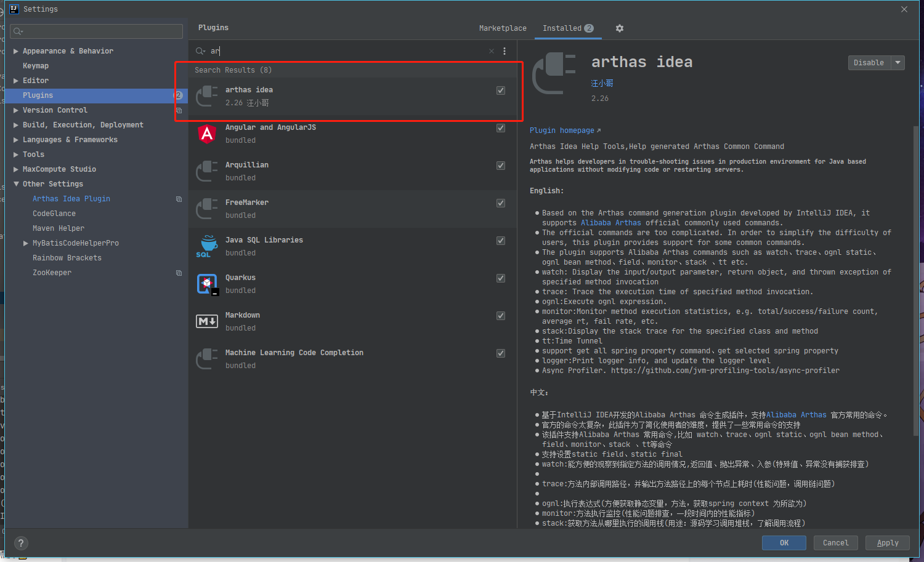Viewport: 924px width, 562px height.
Task: Open the Disable button dropdown arrow
Action: [898, 63]
